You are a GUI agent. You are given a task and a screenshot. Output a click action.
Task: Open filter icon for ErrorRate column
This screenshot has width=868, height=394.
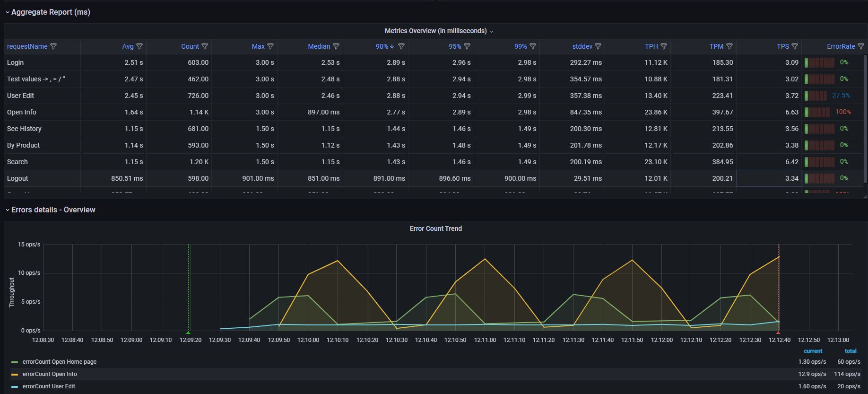pyautogui.click(x=861, y=46)
